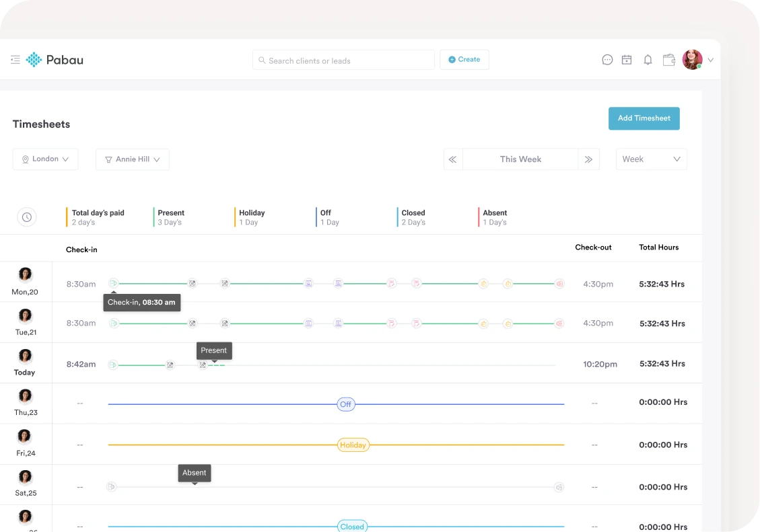This screenshot has width=760, height=532.
Task: Click the clock icon beside summary stats
Action: tap(27, 217)
